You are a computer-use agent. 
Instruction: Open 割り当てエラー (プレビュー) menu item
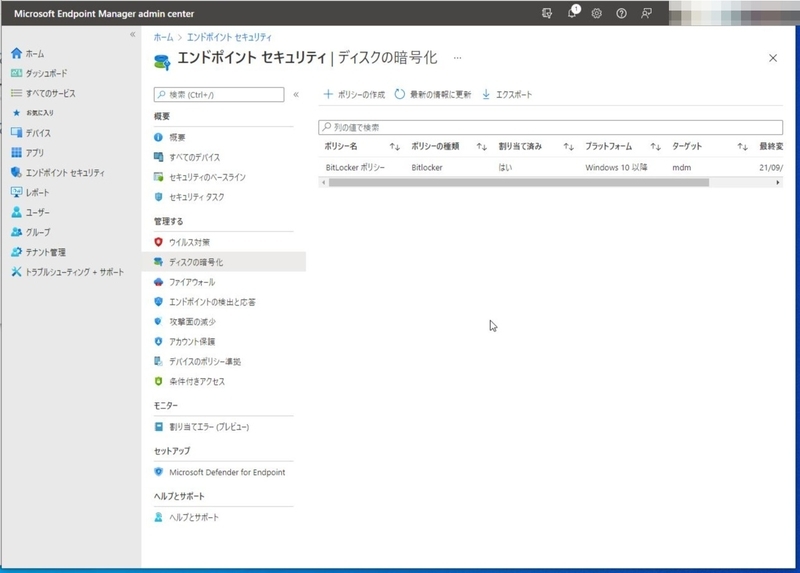[x=209, y=427]
